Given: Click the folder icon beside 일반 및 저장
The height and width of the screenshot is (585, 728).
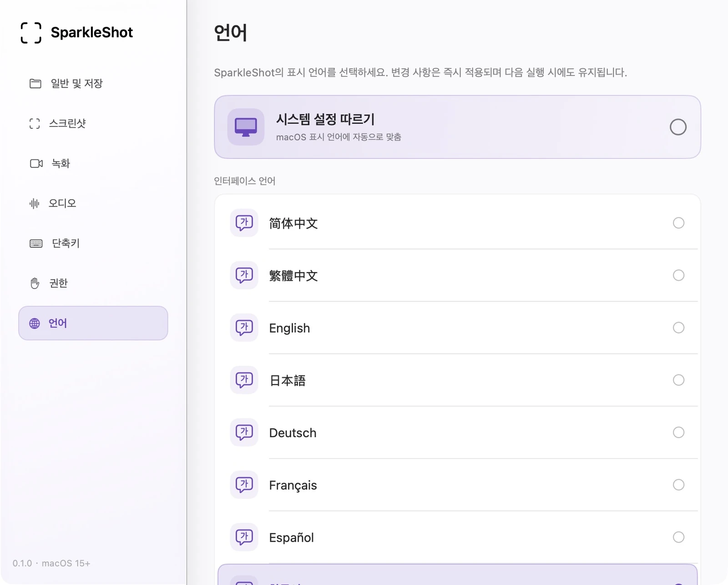Looking at the screenshot, I should (x=35, y=84).
